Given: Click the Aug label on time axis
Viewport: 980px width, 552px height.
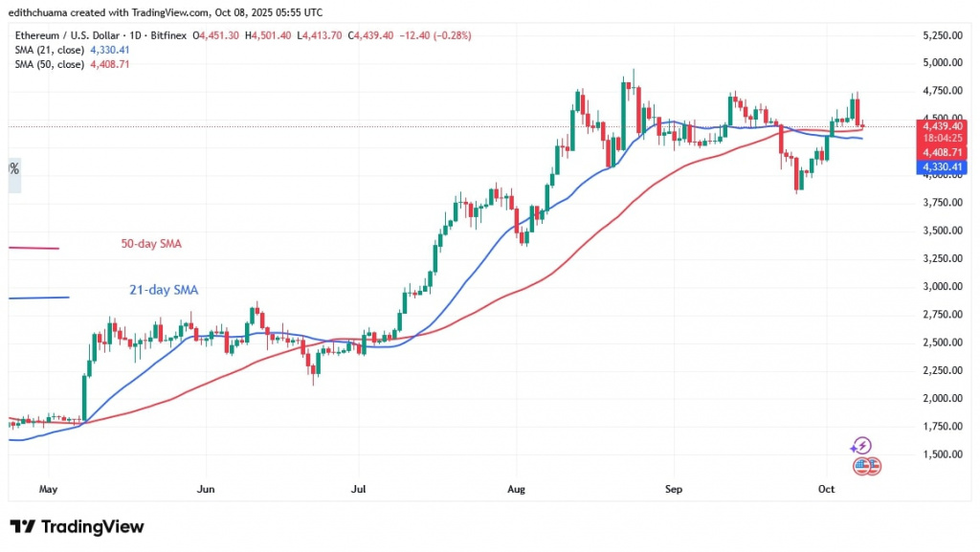Looking at the screenshot, I should 515,489.
